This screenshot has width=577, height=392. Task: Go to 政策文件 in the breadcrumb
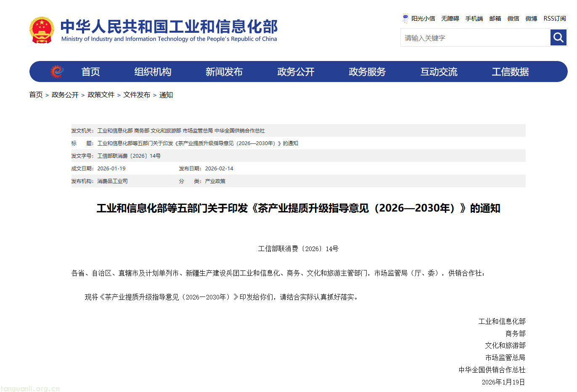101,95
